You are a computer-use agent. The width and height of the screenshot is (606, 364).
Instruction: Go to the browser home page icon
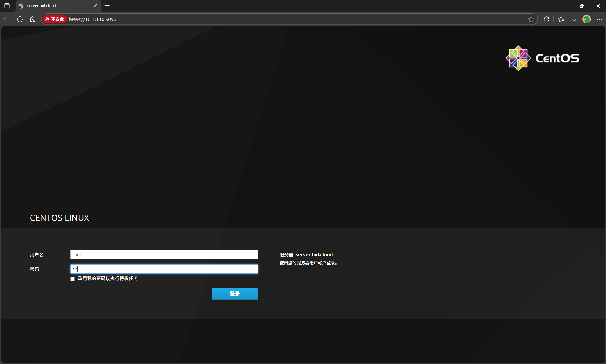coord(33,19)
